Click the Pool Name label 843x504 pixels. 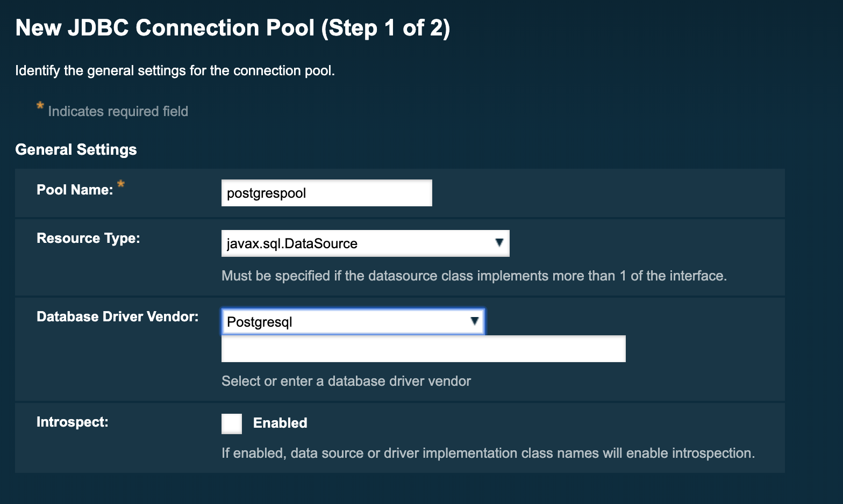[75, 190]
